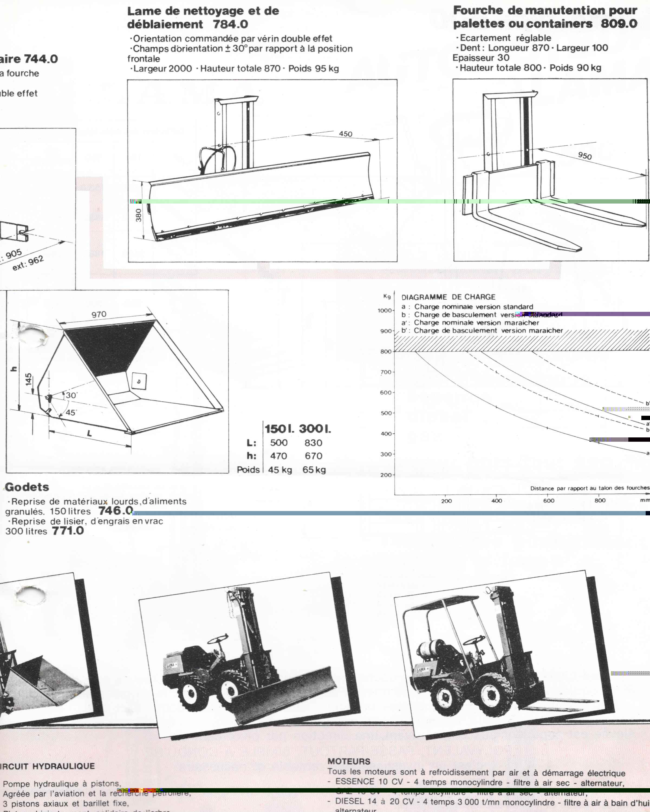
Task: Click the axis label 'Distance par rapport au talon des fourches'
Action: [x=590, y=488]
